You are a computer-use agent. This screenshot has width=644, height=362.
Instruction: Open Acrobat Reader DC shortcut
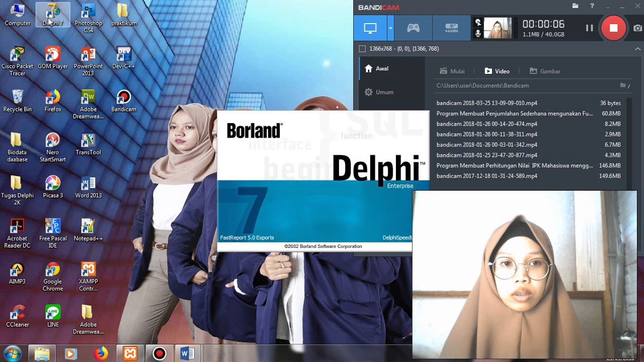pos(18,234)
